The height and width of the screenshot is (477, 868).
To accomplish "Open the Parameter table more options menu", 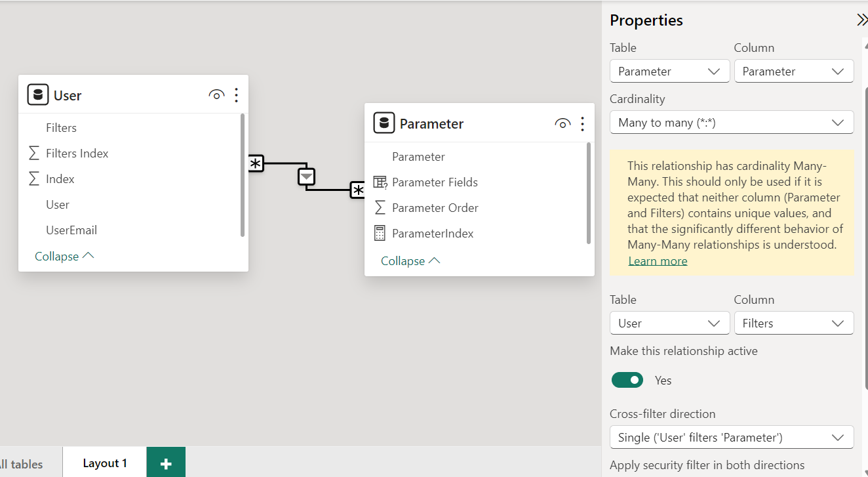I will [583, 124].
